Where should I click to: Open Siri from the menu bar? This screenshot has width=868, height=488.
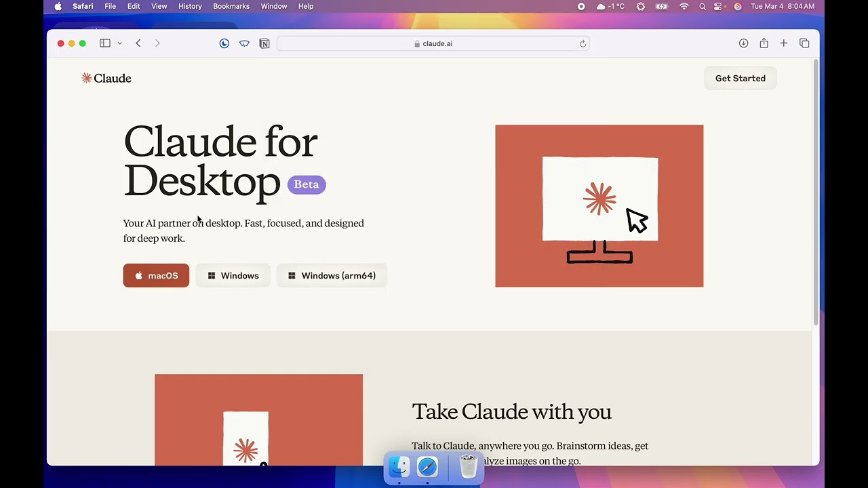pos(738,6)
